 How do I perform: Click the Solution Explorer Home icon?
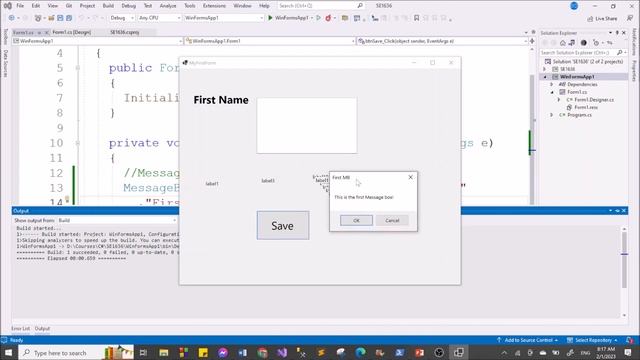[x=563, y=43]
